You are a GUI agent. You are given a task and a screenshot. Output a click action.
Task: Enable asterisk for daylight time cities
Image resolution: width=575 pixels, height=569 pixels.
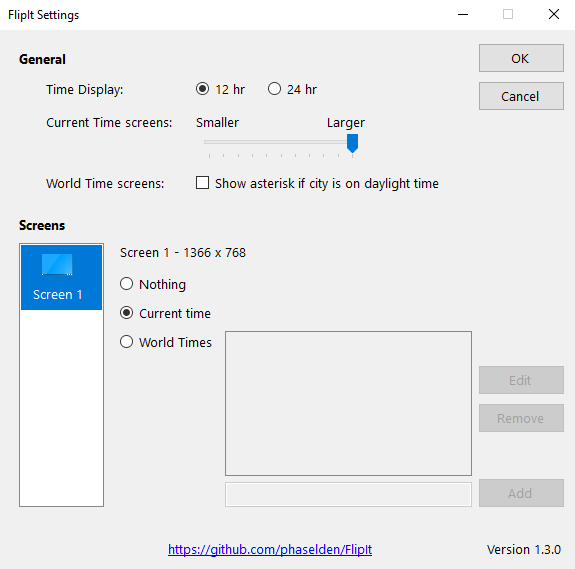coord(202,183)
